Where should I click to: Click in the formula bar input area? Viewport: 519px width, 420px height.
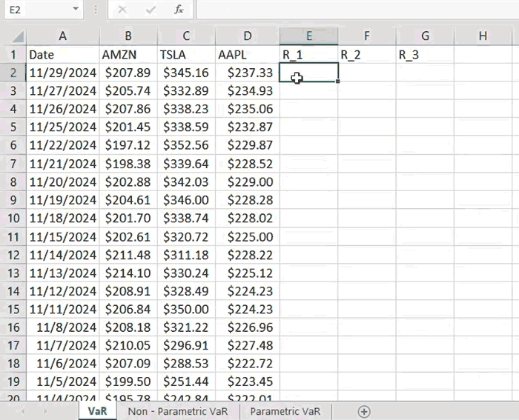(x=357, y=10)
